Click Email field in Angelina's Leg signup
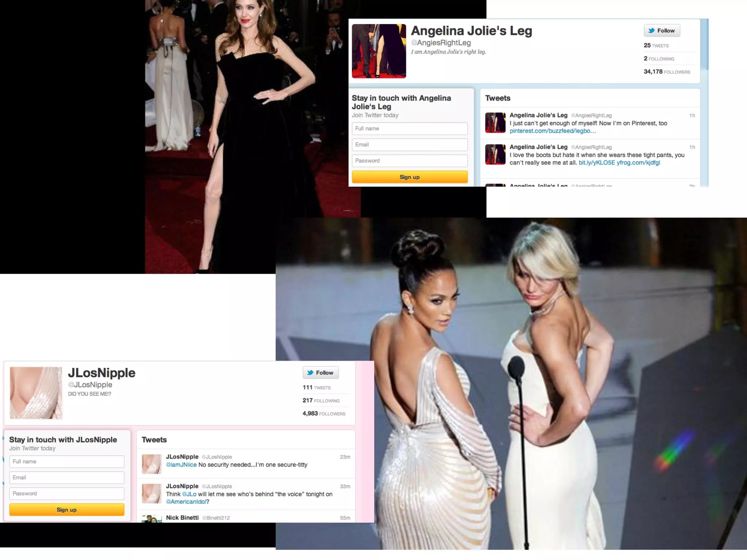 409,145
